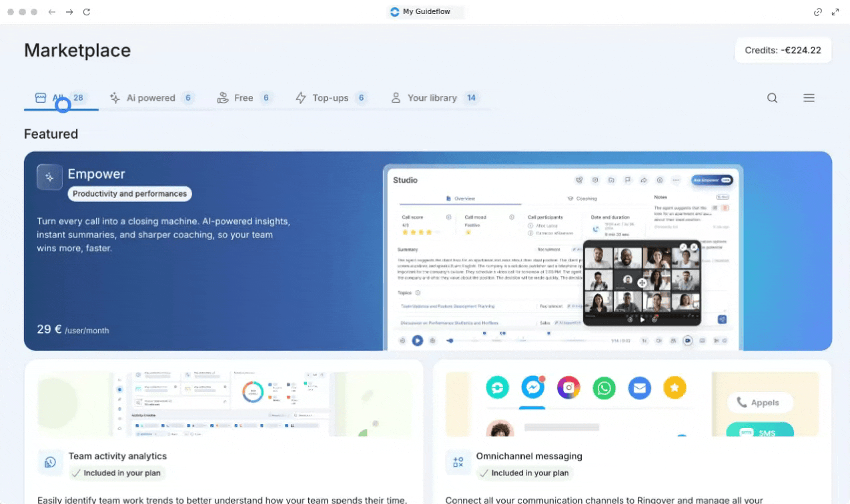Click the Team activity analytics icon
This screenshot has height=504, width=850.
50,462
